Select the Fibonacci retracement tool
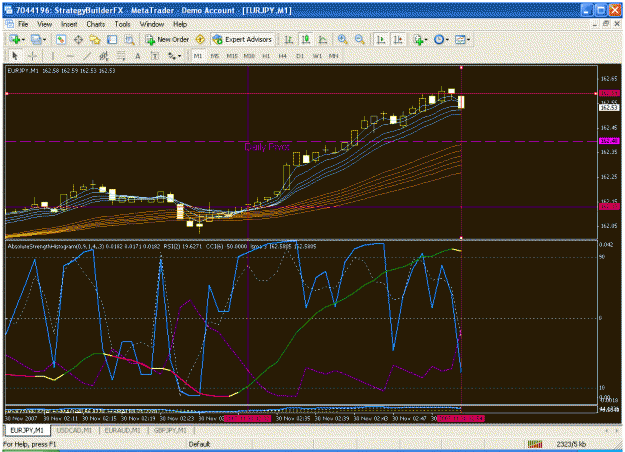The image size is (625, 452). [121, 56]
